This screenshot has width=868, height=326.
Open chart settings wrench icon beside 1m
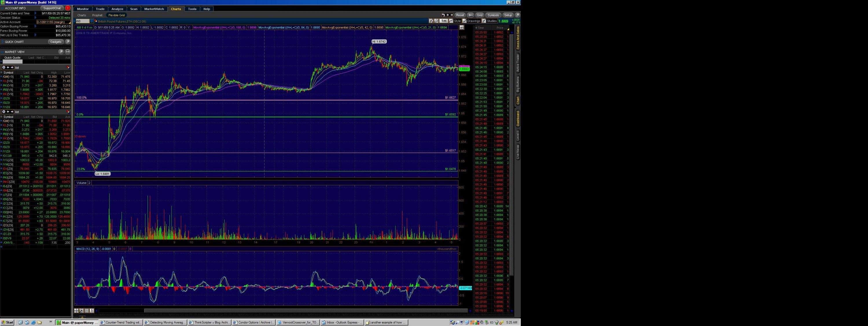click(x=436, y=21)
